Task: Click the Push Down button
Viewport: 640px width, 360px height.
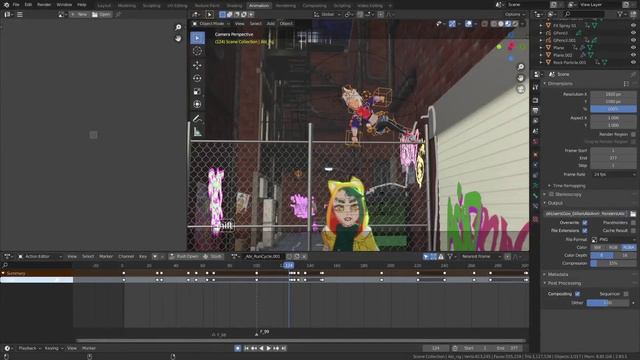Action: [184, 256]
